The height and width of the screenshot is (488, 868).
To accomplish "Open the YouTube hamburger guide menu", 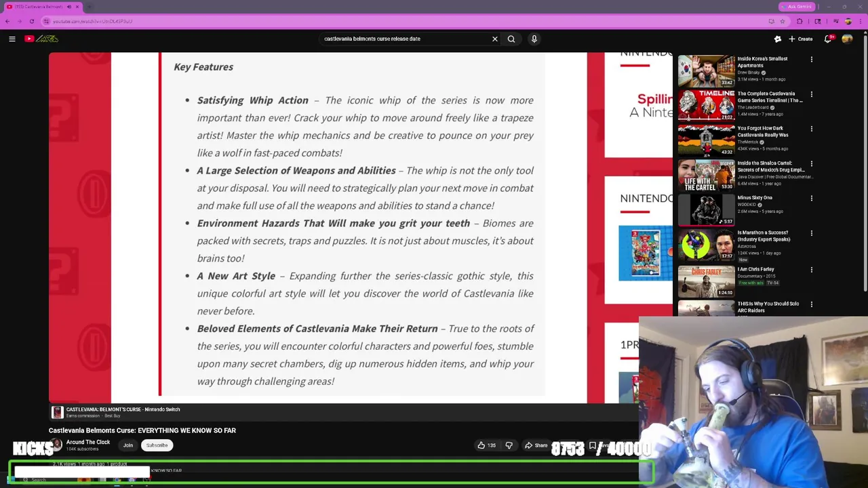I will coord(12,39).
